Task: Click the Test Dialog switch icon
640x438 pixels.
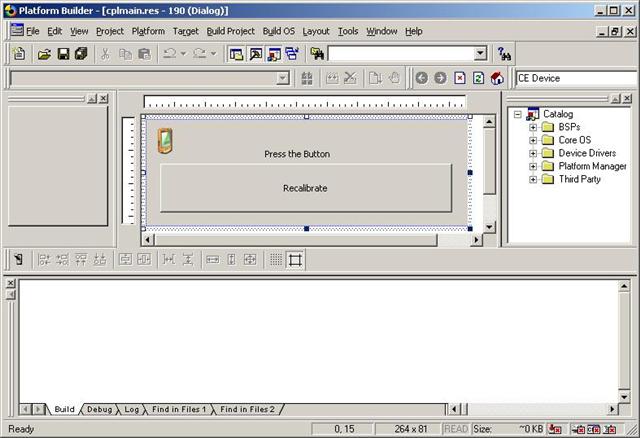Action: click(18, 259)
